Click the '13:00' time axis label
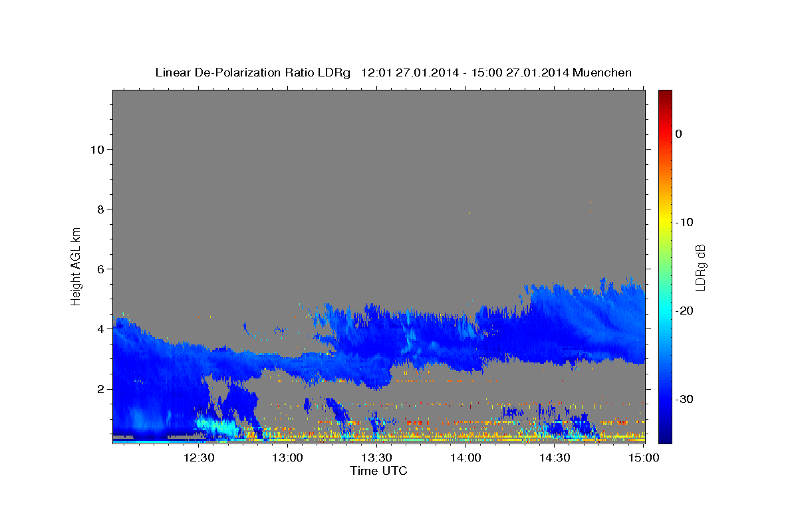The image size is (798, 532). click(287, 458)
